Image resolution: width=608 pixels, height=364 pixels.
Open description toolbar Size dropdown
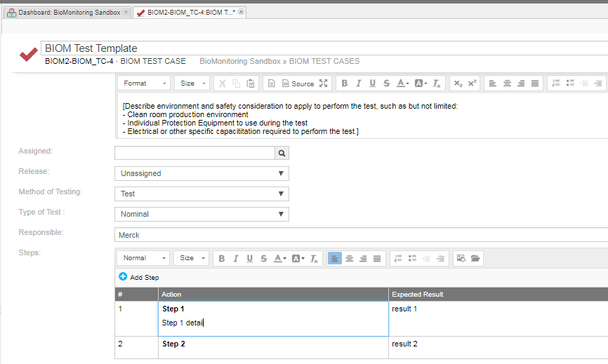point(192,83)
